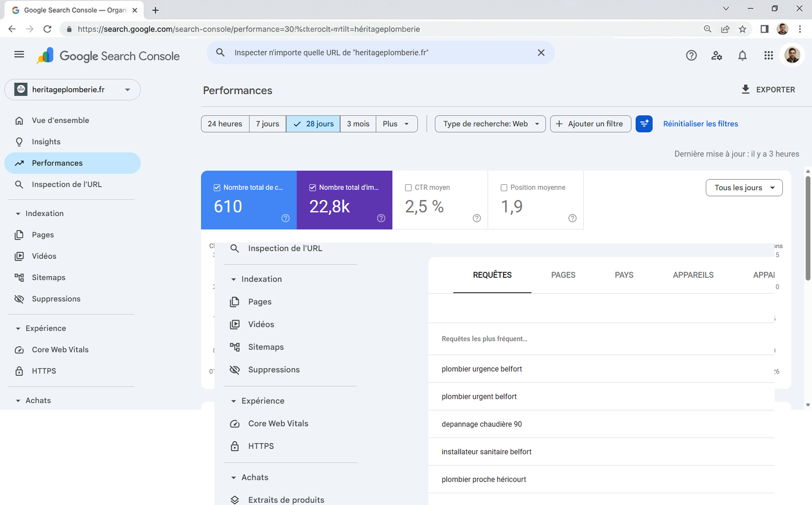Clear the URL inspection search bar
The height and width of the screenshot is (505, 812).
tap(541, 53)
